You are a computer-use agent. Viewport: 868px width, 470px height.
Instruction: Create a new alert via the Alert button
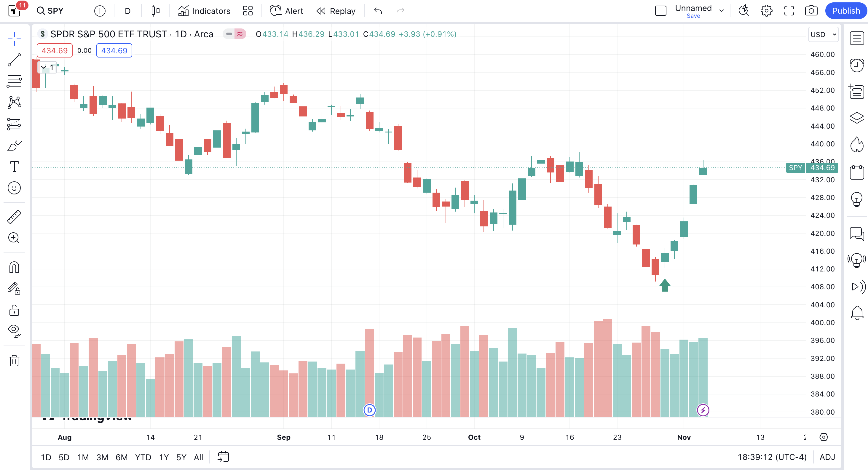click(286, 10)
